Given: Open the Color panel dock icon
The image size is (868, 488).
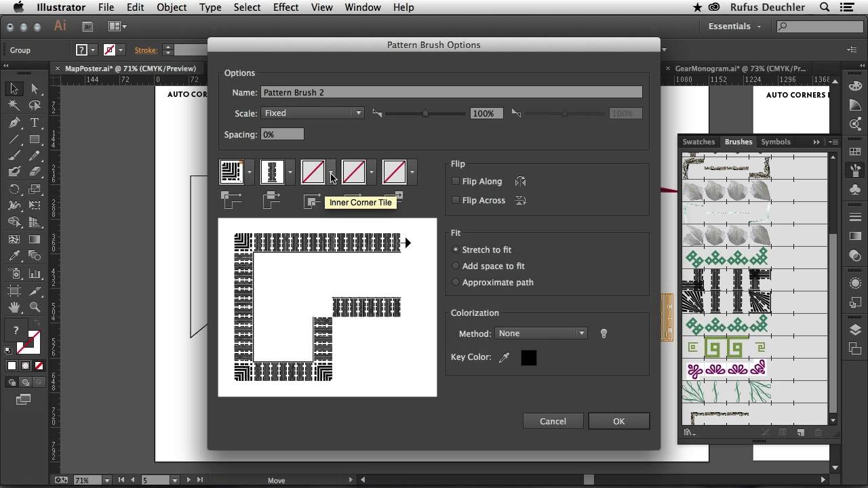Looking at the screenshot, I should pyautogui.click(x=855, y=87).
